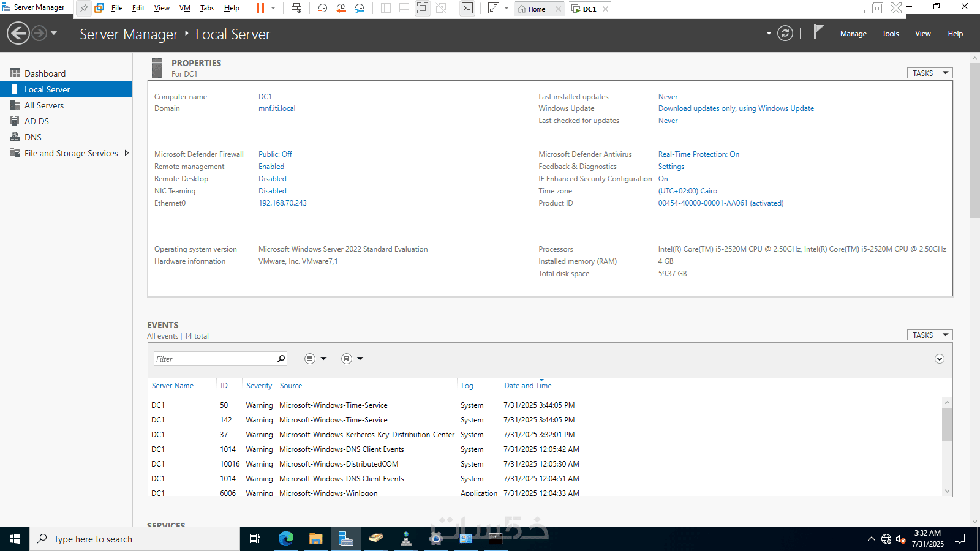Viewport: 980px width, 551px height.
Task: Enter VMware full screen mode
Action: (423, 8)
